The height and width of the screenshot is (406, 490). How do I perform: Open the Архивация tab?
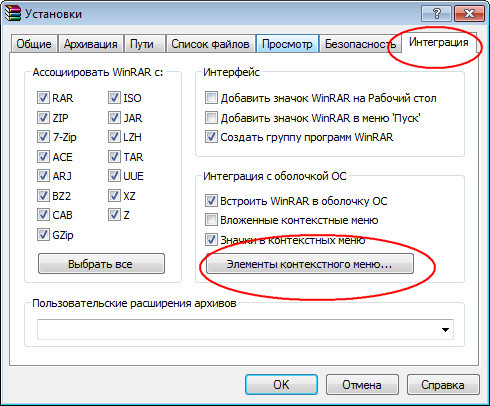click(x=91, y=44)
